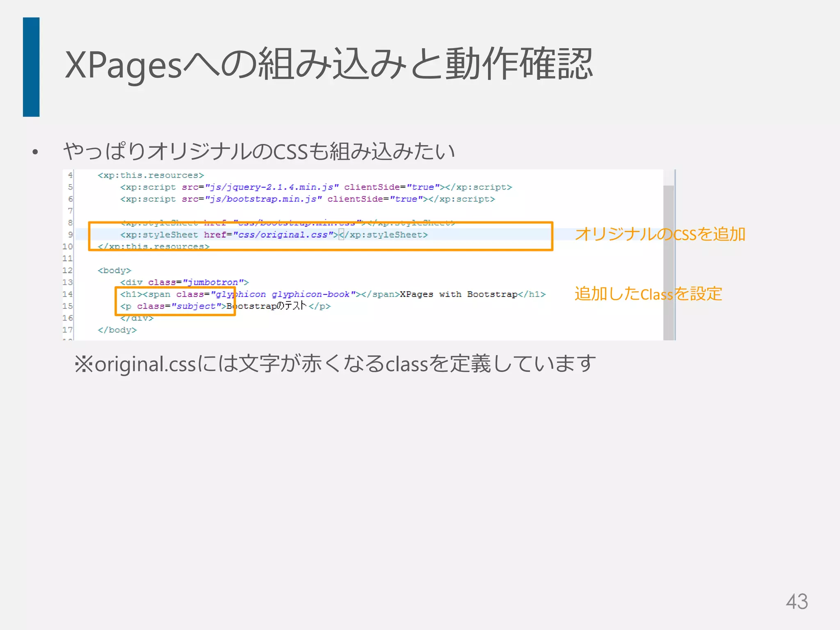The image size is (840, 630).
Task: Click the jquery-2.1.4.min.js script line
Action: tap(316, 187)
